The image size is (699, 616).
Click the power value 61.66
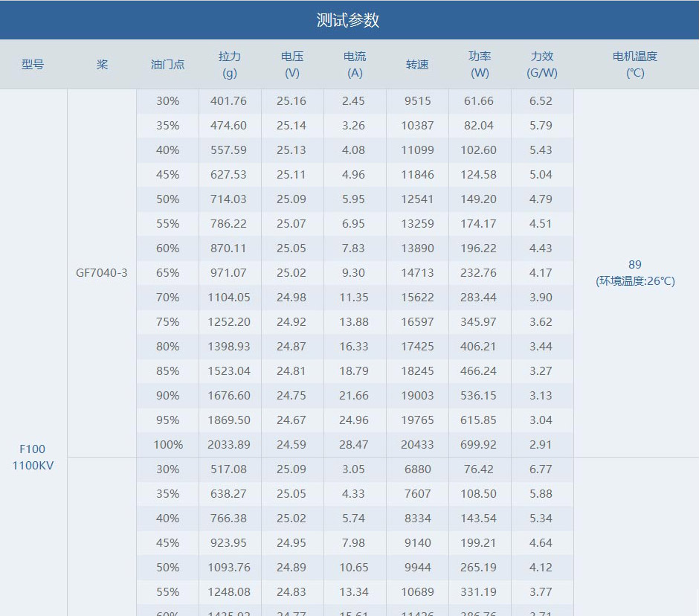click(x=478, y=101)
